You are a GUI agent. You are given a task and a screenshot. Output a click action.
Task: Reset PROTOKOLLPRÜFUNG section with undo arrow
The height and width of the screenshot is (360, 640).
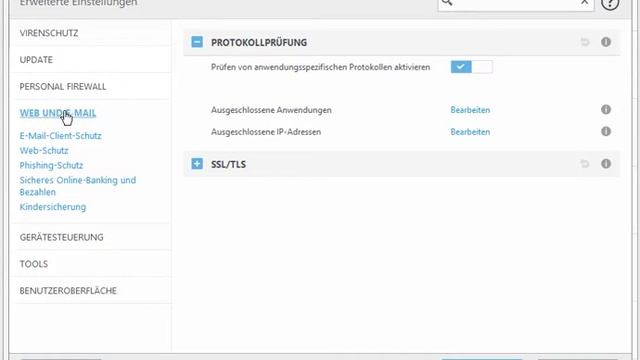click(x=585, y=42)
